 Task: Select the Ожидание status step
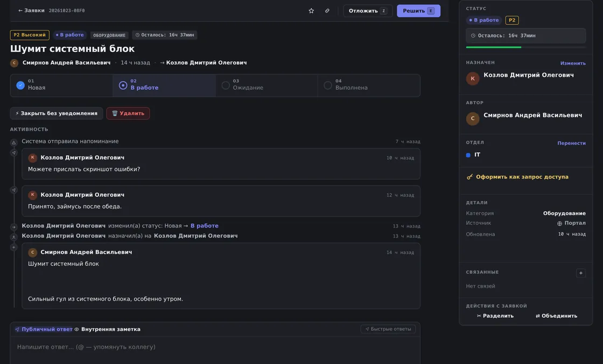click(267, 85)
